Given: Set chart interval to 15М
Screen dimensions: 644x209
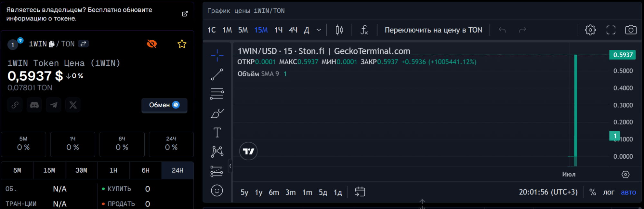Looking at the screenshot, I should click(261, 30).
